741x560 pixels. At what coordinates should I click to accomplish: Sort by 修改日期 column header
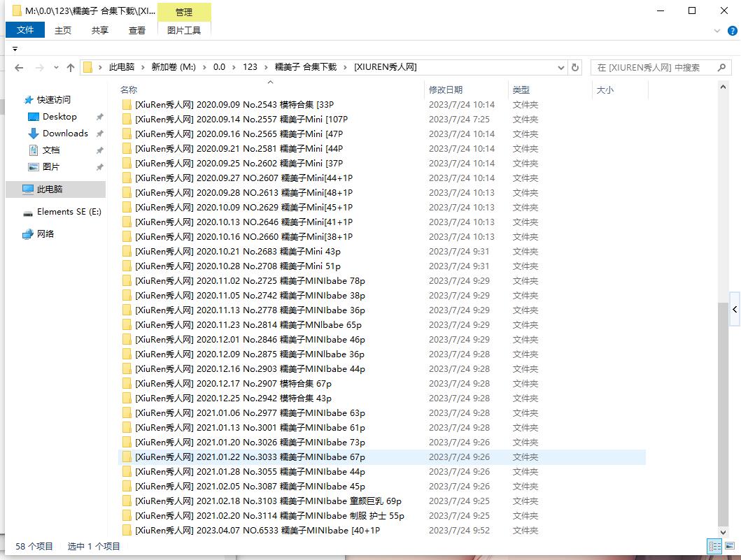[x=445, y=89]
